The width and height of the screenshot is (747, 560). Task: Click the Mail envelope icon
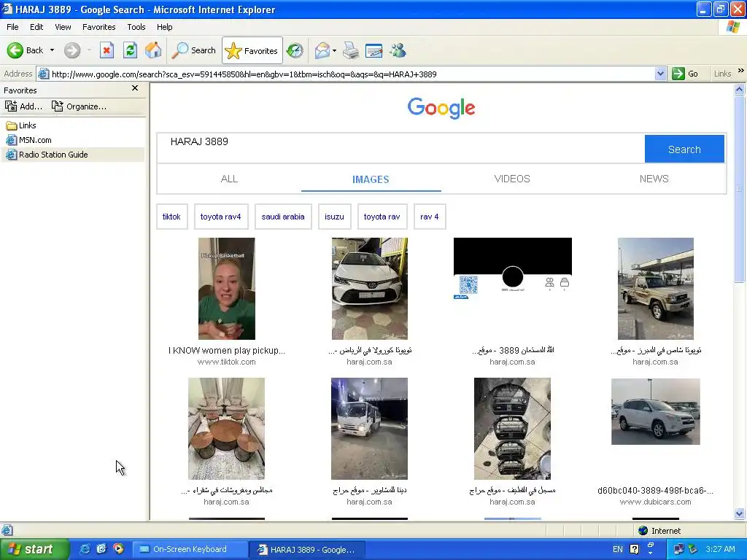click(322, 50)
